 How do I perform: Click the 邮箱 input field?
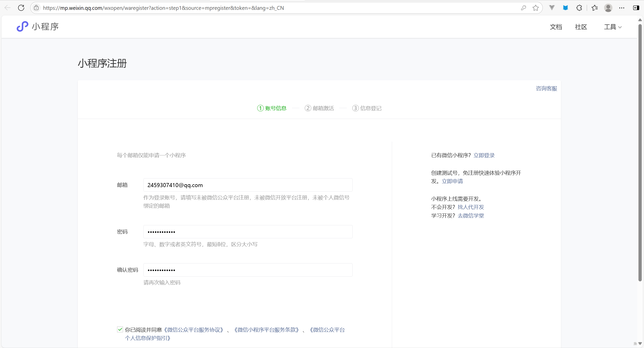coord(248,185)
